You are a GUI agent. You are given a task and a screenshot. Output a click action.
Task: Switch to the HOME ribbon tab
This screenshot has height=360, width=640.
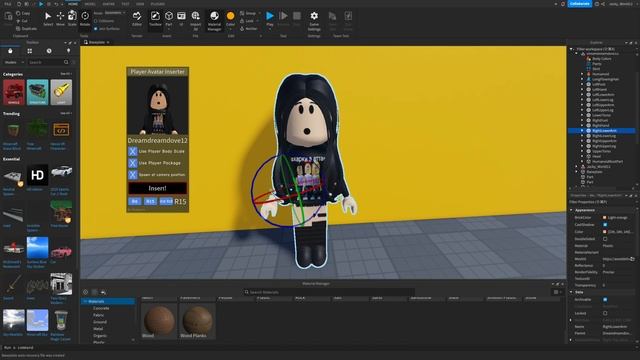pyautogui.click(x=73, y=4)
